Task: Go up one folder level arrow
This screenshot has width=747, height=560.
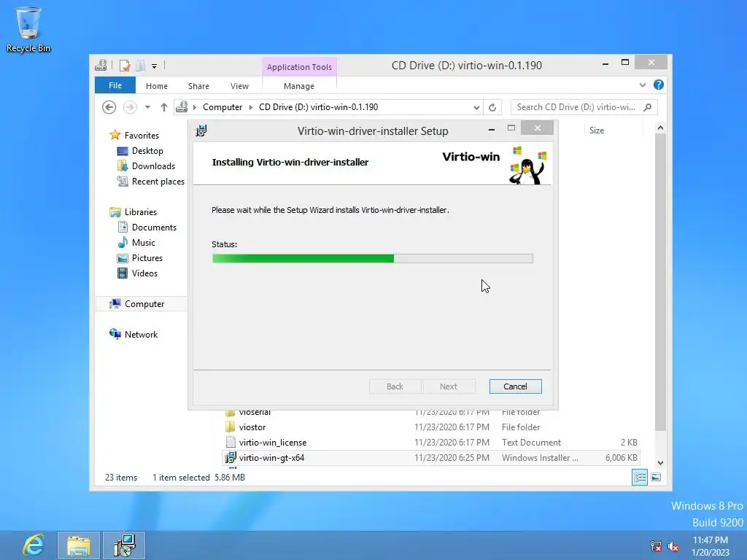Action: [164, 107]
